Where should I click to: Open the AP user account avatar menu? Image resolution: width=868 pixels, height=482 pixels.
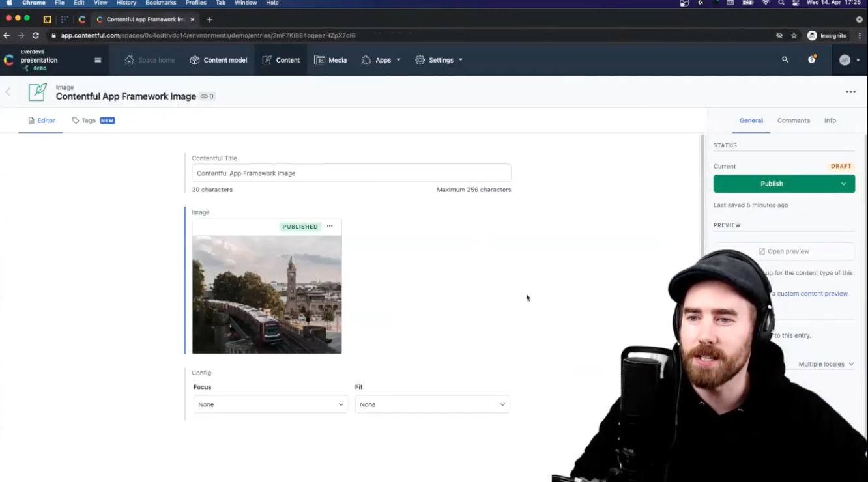[x=845, y=60]
